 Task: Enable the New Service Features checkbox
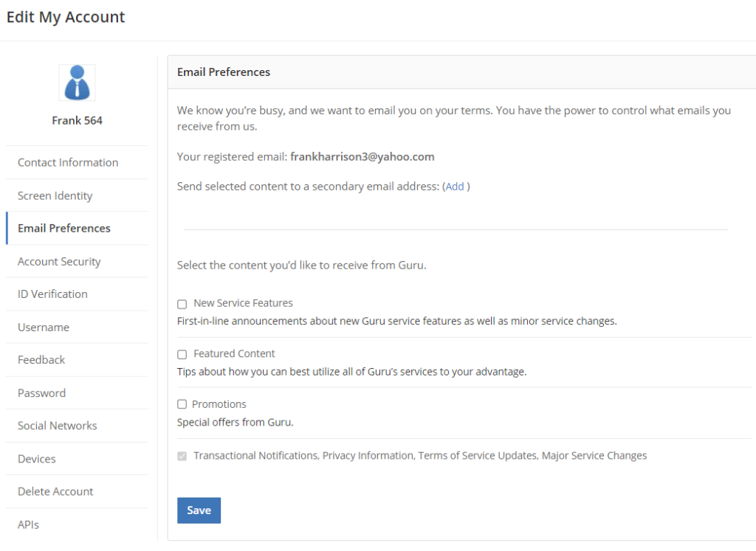[x=182, y=304]
